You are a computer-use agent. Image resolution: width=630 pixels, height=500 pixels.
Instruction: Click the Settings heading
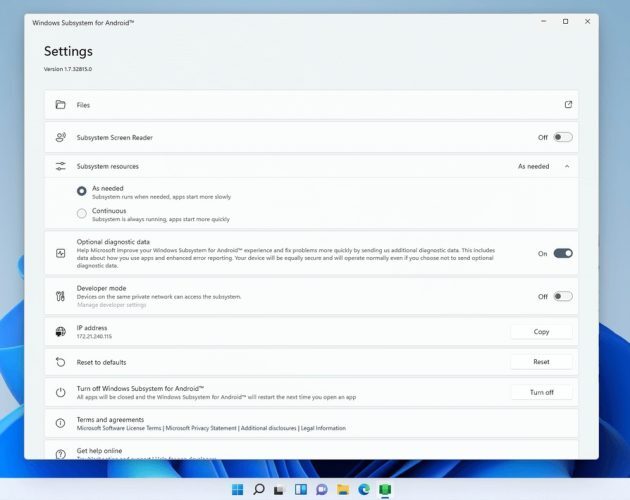68,51
